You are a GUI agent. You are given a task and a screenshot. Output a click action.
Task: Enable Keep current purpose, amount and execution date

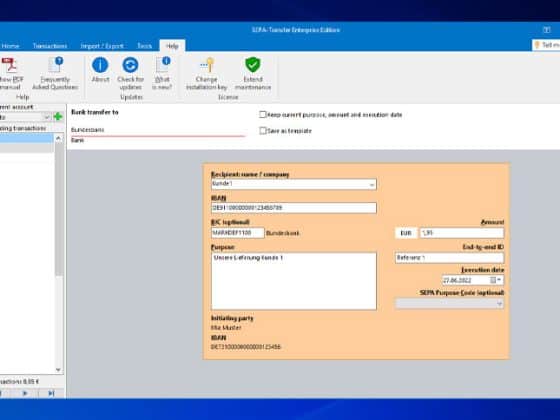tap(263, 115)
